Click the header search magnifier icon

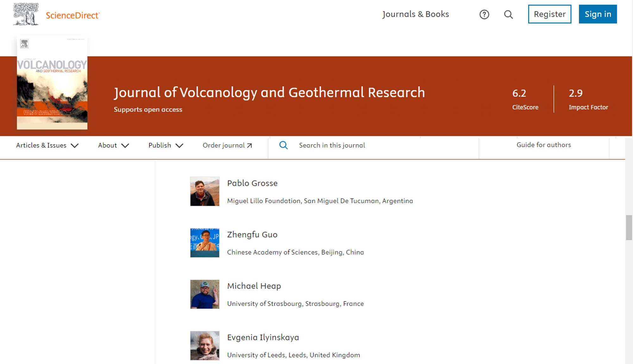508,15
